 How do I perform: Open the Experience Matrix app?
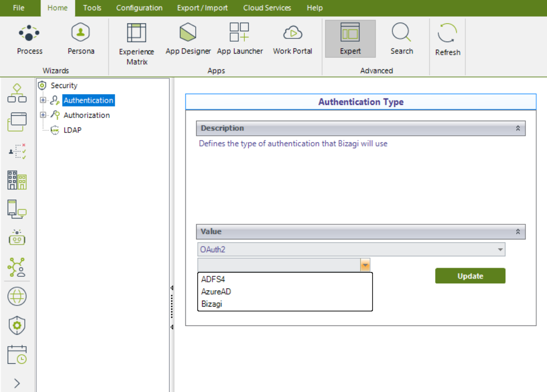tap(136, 43)
